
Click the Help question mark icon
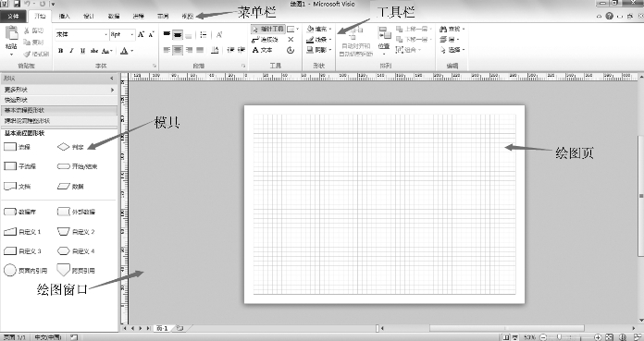(609, 16)
